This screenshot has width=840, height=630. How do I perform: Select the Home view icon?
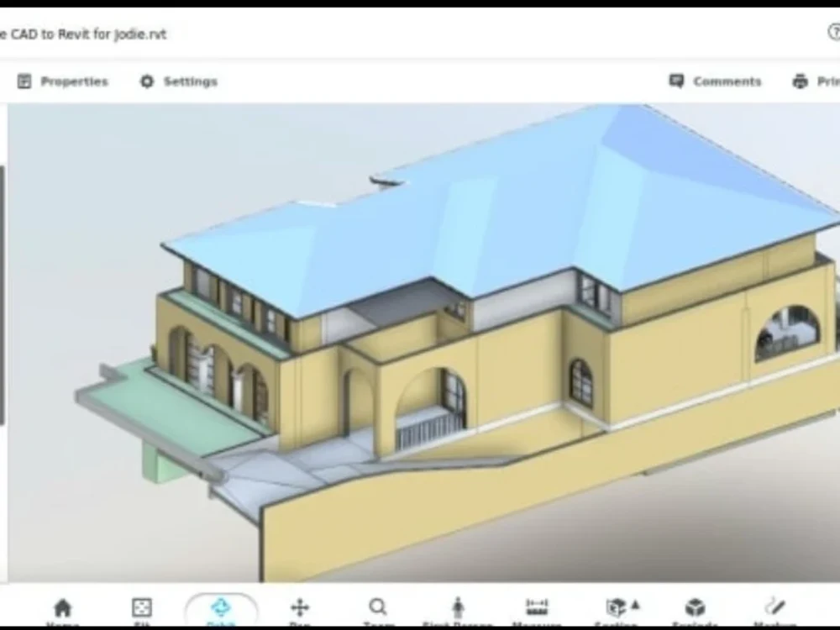pos(63,606)
